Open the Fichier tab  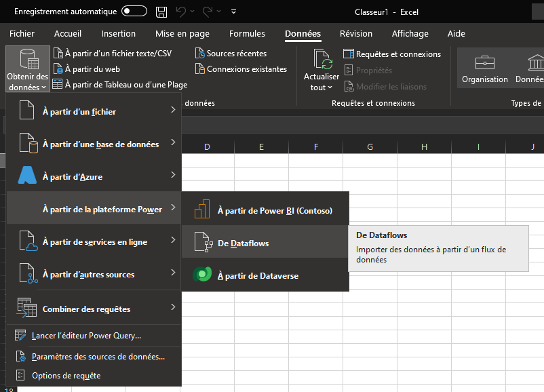(x=22, y=34)
